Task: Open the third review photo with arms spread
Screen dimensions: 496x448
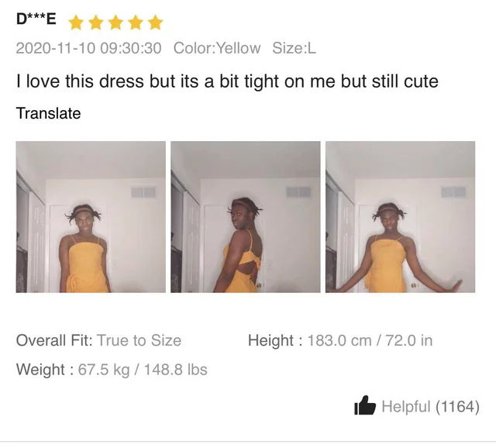Action: point(400,217)
